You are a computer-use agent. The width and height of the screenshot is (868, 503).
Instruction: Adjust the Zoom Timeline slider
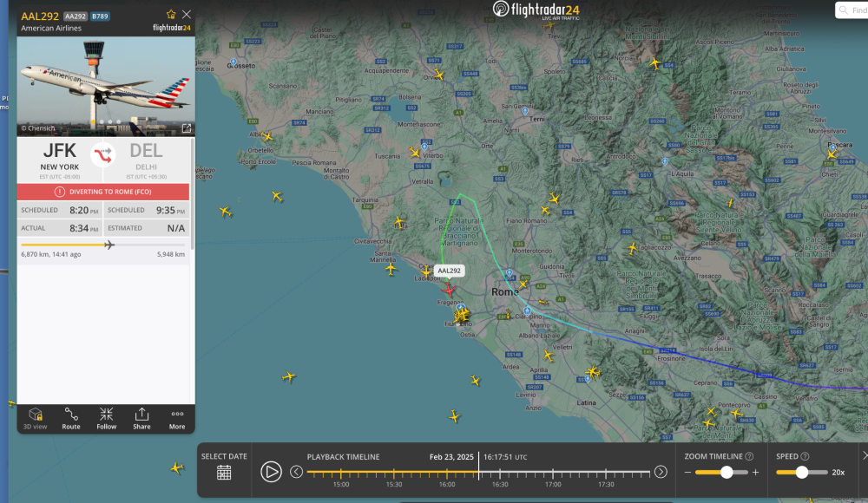727,472
